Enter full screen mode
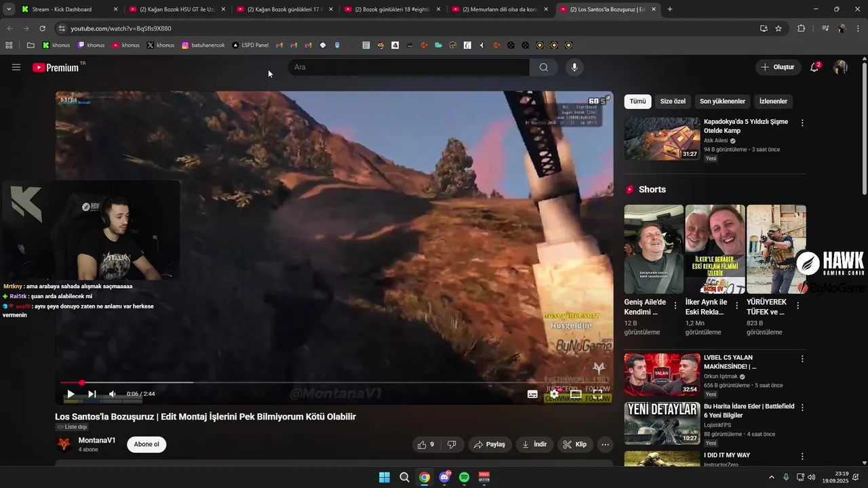Viewport: 868px width, 488px height. pos(597,394)
